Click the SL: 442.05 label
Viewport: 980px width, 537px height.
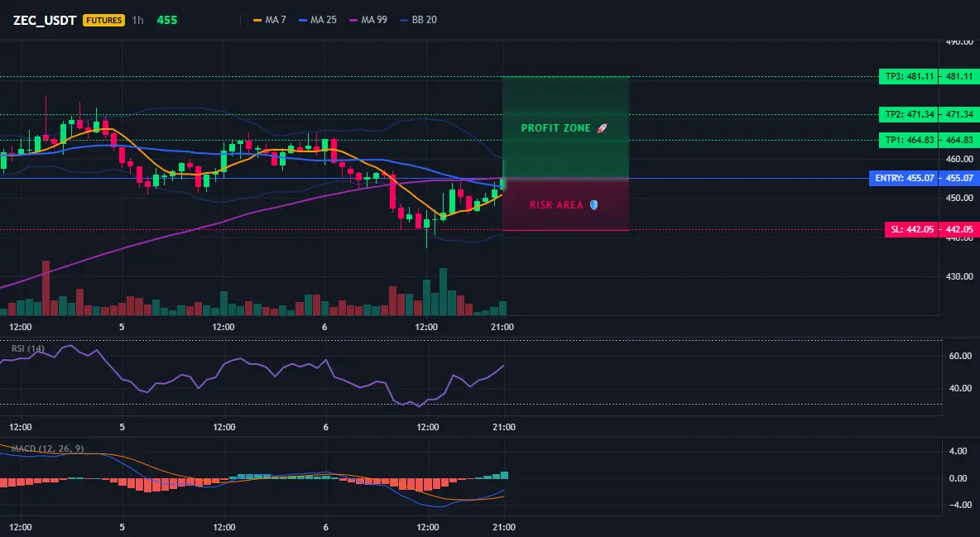912,229
